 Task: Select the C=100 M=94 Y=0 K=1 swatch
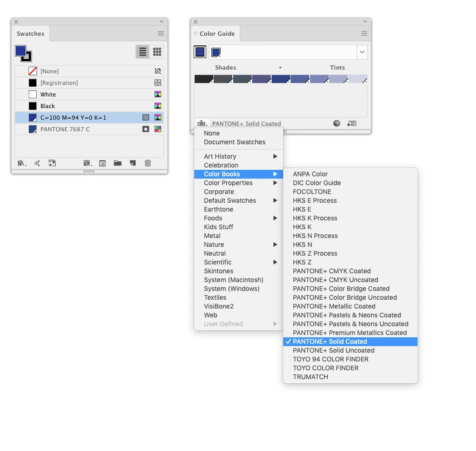click(x=89, y=117)
